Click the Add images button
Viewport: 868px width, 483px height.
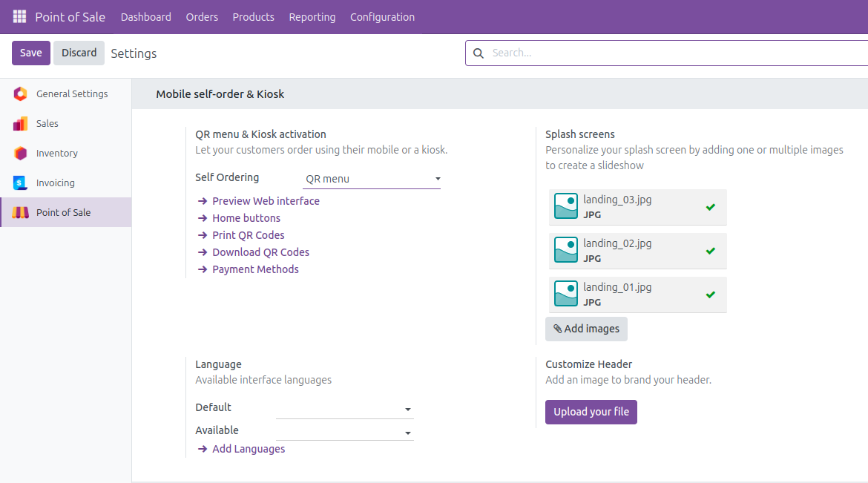[x=586, y=329]
